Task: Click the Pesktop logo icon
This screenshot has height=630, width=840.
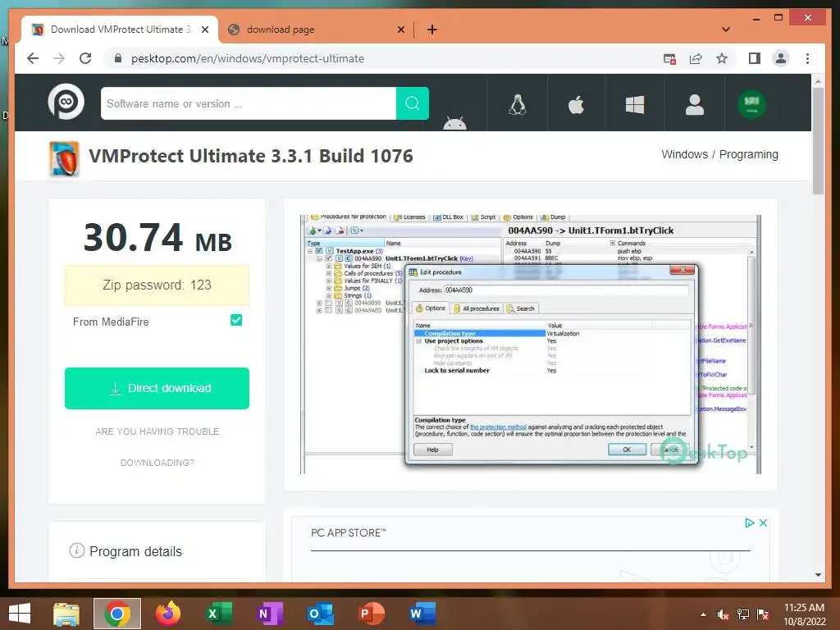Action: pyautogui.click(x=66, y=103)
